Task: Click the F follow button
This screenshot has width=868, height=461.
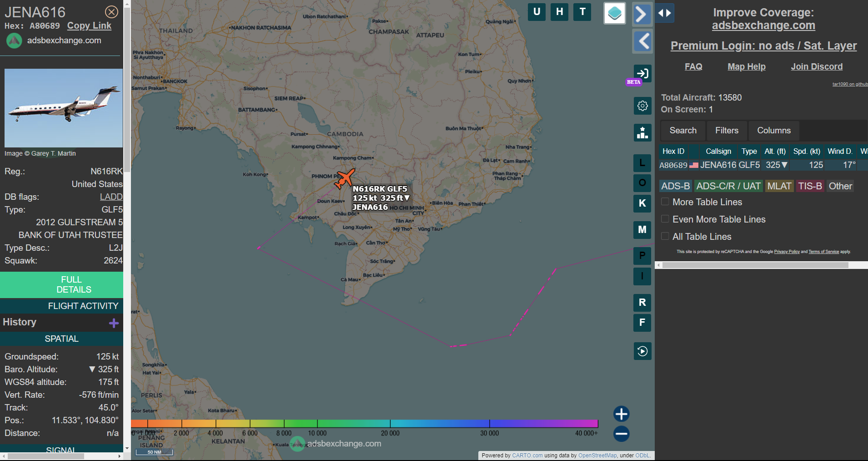Action: (642, 323)
